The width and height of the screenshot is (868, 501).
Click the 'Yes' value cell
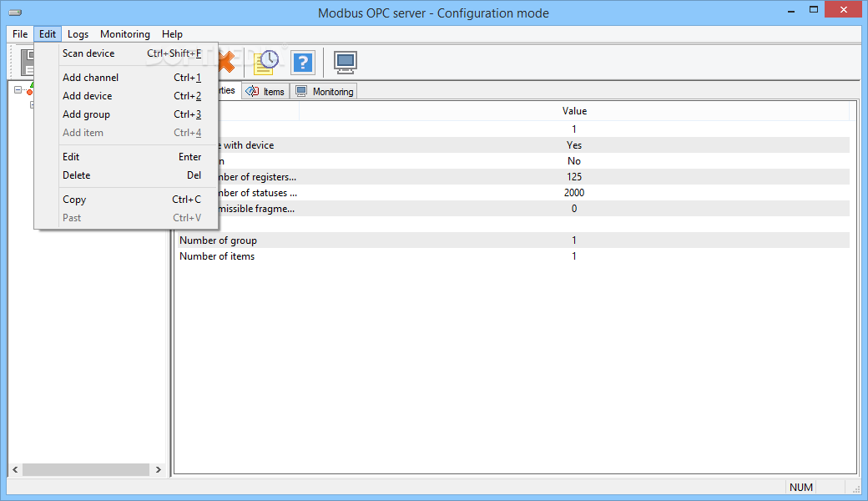click(574, 145)
